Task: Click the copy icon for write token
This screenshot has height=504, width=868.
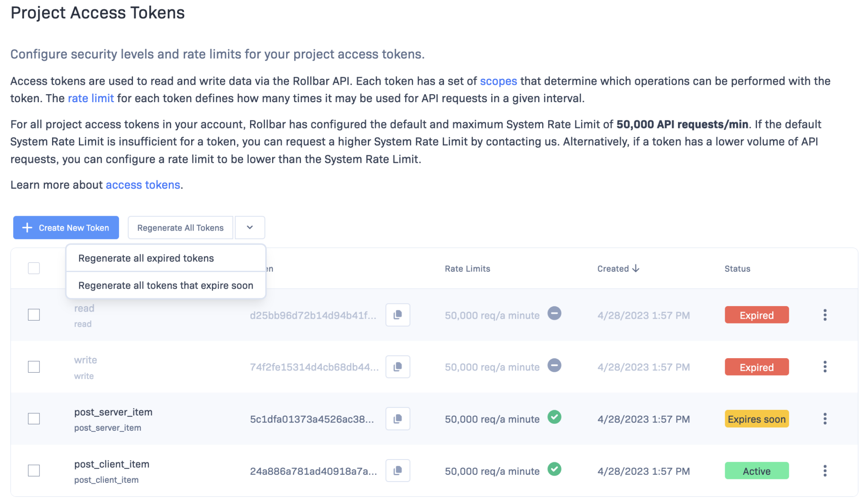Action: [x=398, y=367]
